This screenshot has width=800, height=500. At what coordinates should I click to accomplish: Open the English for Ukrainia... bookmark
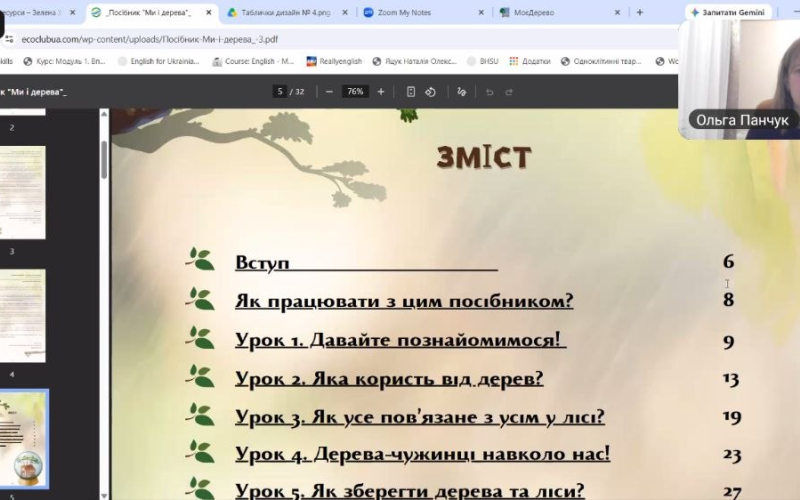point(159,61)
